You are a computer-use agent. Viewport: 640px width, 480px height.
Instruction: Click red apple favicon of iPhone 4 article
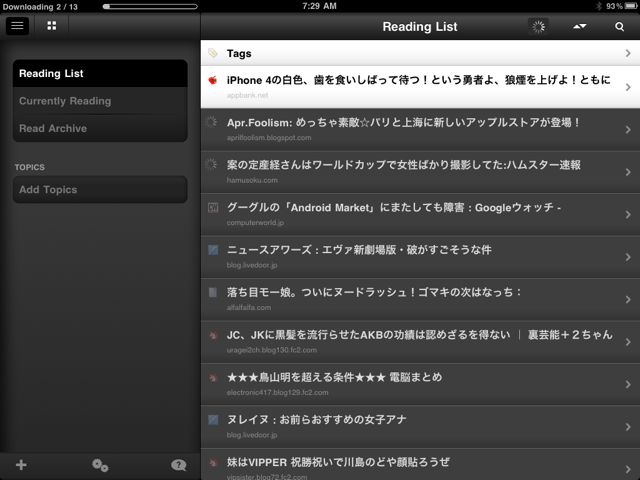(x=212, y=80)
